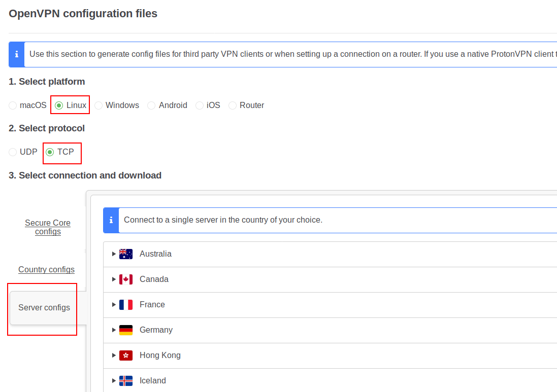Click the info icon beside 'Connect to a single server'
Viewport: 557px width, 392px height.
tap(111, 220)
